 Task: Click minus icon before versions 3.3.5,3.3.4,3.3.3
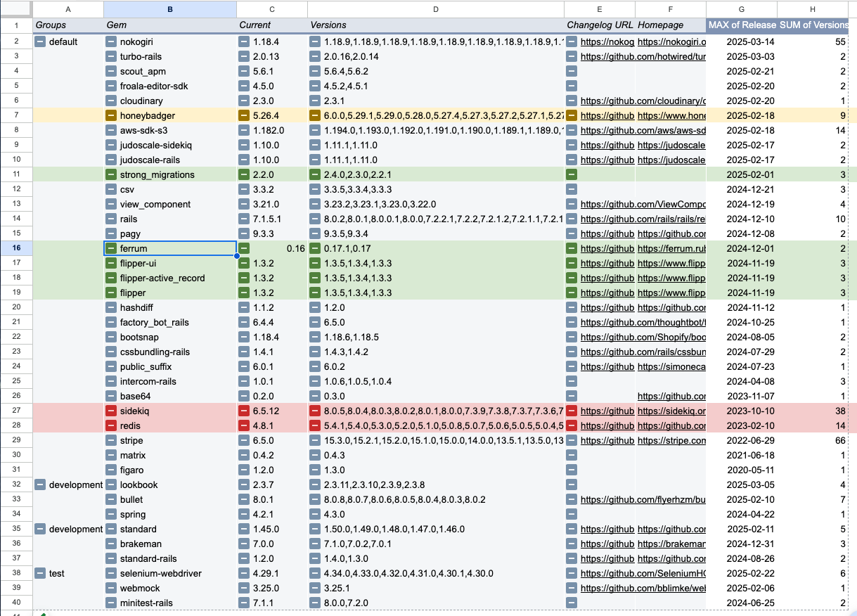(315, 190)
